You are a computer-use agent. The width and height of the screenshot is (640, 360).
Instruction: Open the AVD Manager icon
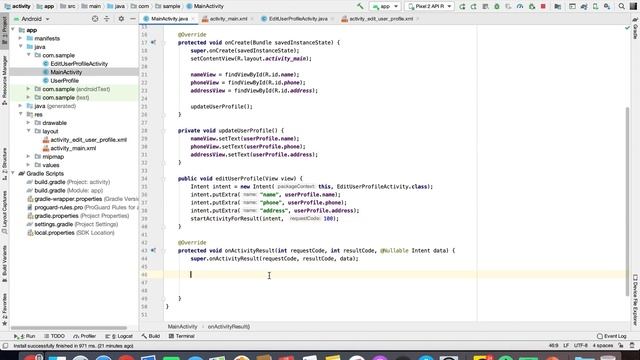tap(596, 7)
